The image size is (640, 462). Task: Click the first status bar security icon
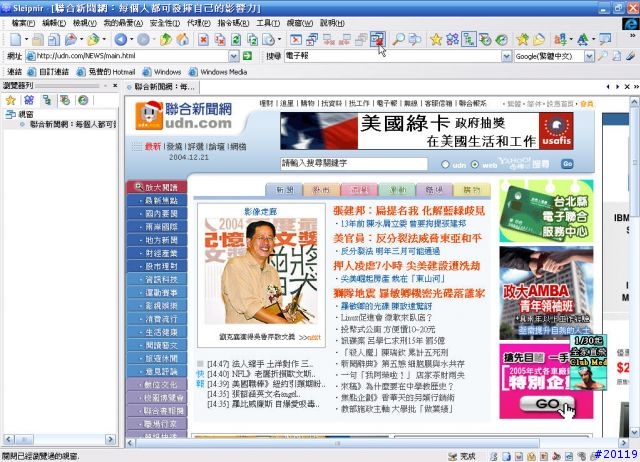(x=494, y=456)
